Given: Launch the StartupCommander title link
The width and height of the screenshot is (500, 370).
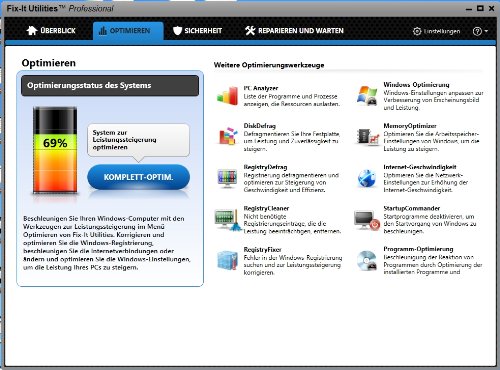Looking at the screenshot, I should pyautogui.click(x=412, y=208).
